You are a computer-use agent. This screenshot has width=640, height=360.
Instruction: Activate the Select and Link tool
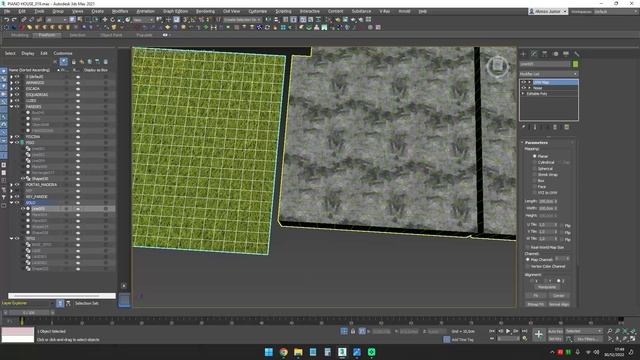point(24,20)
